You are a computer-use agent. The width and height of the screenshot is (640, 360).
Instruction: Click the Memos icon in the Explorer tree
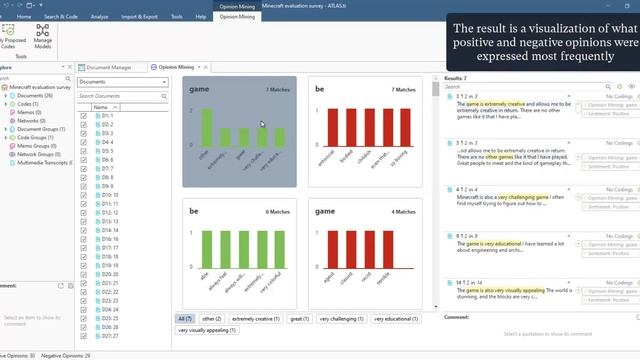point(12,112)
